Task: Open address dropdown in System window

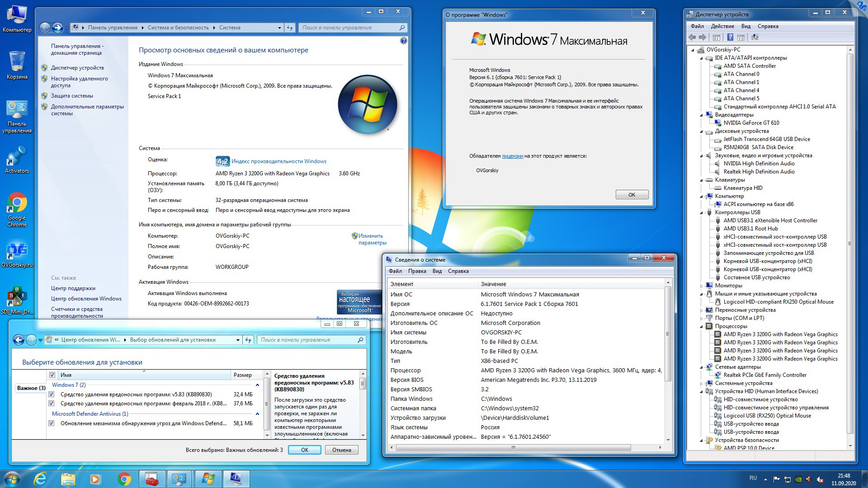Action: 279,28
